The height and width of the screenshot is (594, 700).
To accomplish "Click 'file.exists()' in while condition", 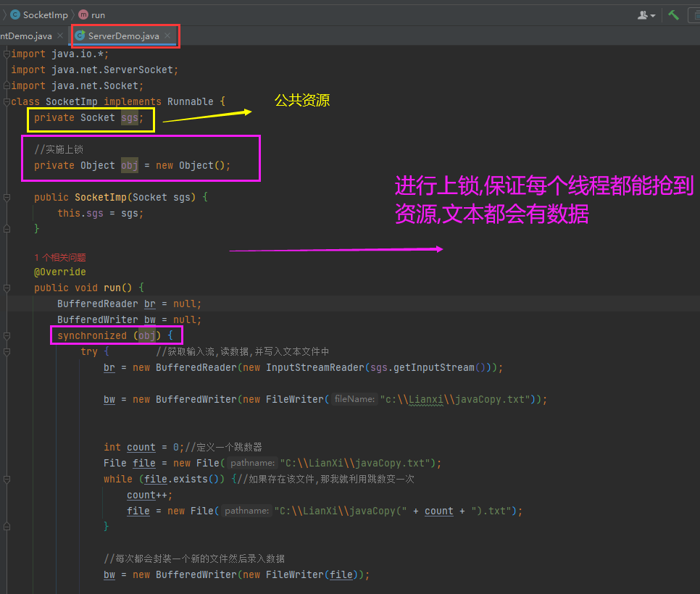I will pyautogui.click(x=182, y=480).
